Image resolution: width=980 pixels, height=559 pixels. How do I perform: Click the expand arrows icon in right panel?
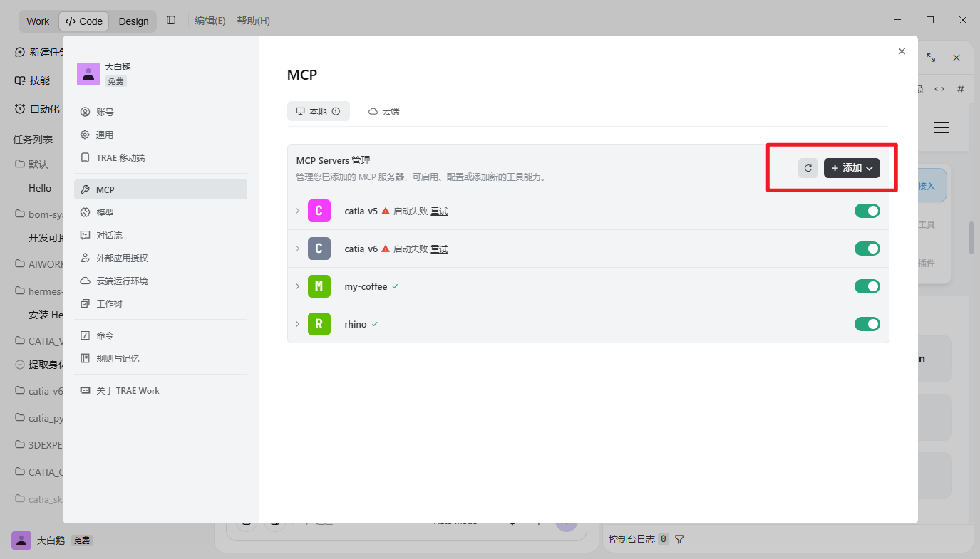pos(931,58)
